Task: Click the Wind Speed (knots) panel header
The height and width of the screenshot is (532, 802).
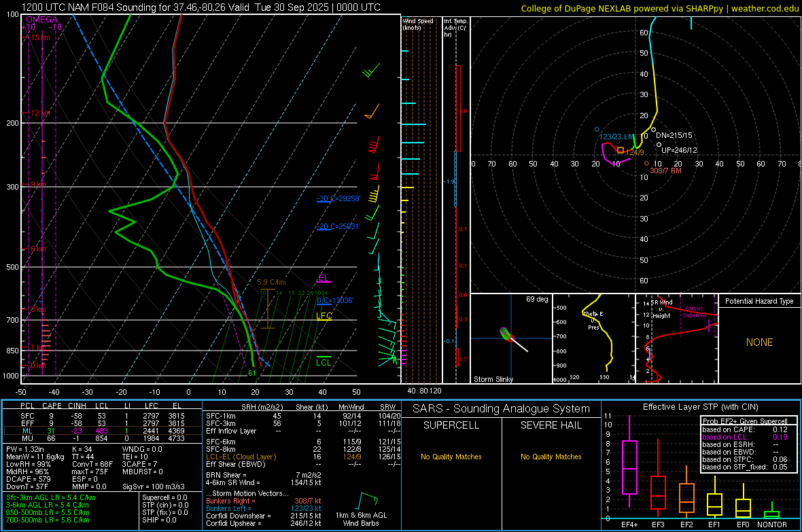Action: (x=418, y=24)
